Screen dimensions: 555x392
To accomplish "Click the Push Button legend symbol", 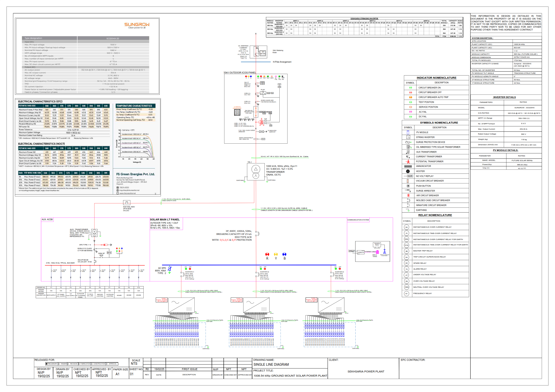I will click(408, 186).
